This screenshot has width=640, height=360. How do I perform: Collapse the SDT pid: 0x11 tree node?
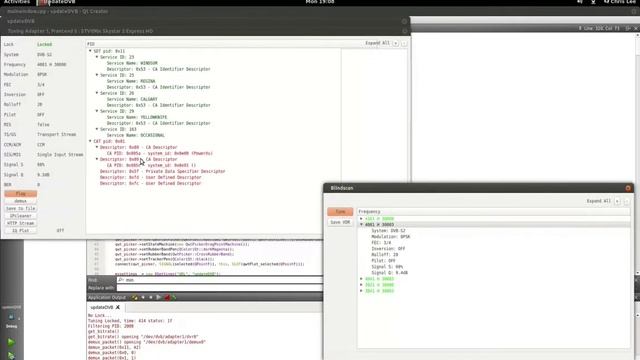coord(90,51)
